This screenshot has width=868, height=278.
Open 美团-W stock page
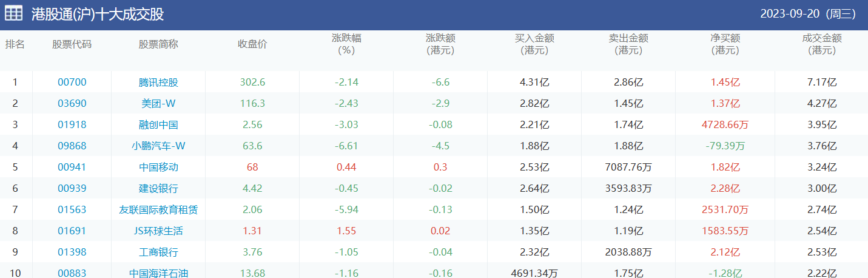click(158, 103)
